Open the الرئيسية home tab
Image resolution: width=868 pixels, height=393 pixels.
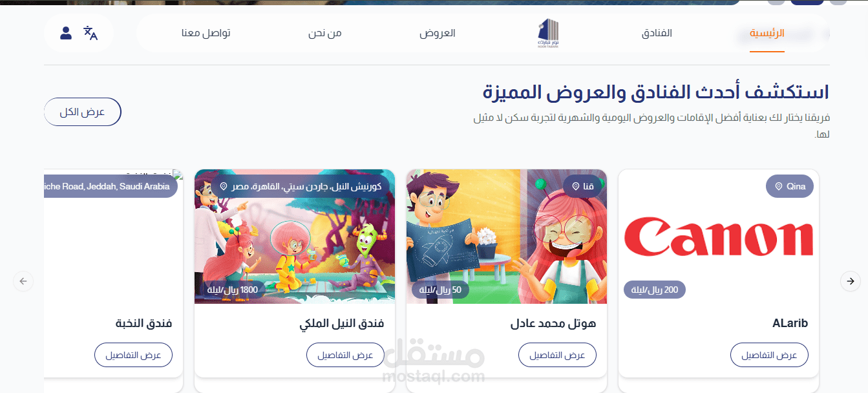767,33
